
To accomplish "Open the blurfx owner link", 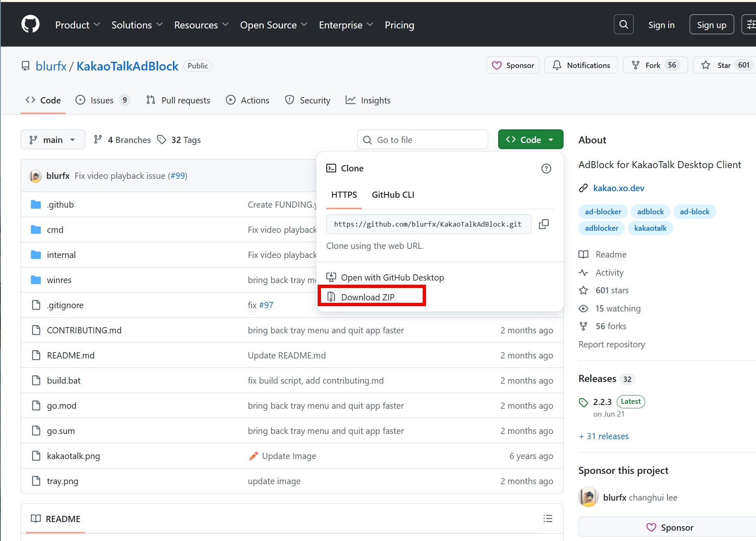I will 51,66.
